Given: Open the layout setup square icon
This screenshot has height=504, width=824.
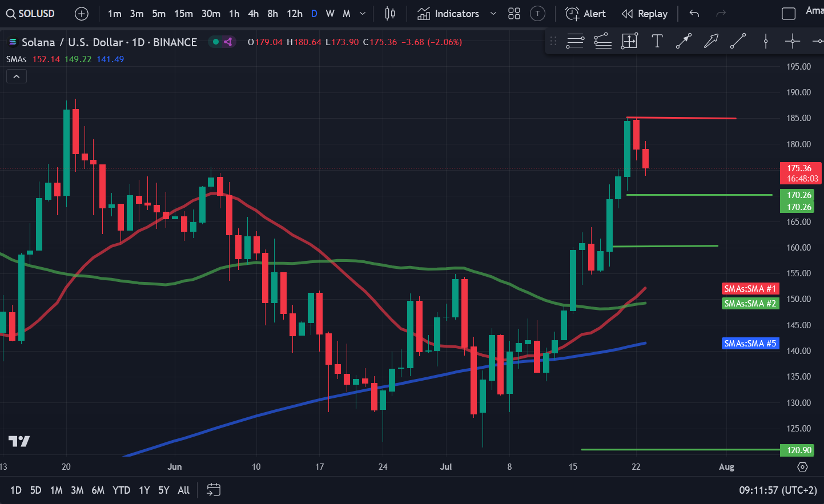Looking at the screenshot, I should click(789, 14).
